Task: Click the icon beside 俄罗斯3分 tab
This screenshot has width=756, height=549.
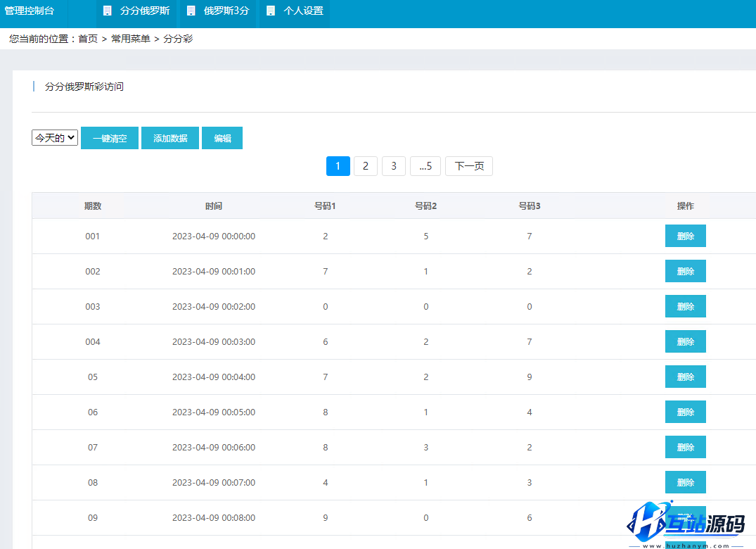Action: pos(191,11)
